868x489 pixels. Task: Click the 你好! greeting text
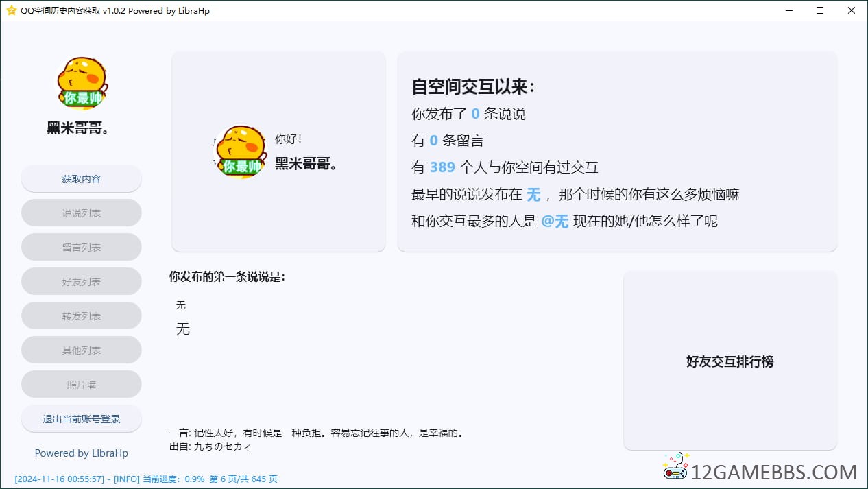point(289,139)
